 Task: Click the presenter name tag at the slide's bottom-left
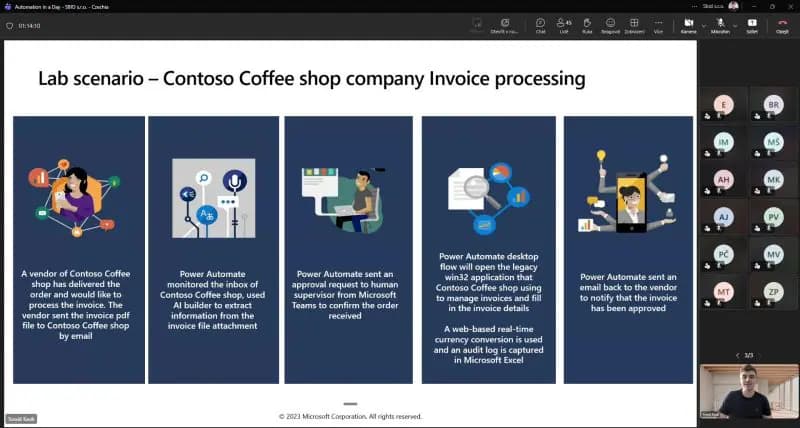(x=21, y=419)
